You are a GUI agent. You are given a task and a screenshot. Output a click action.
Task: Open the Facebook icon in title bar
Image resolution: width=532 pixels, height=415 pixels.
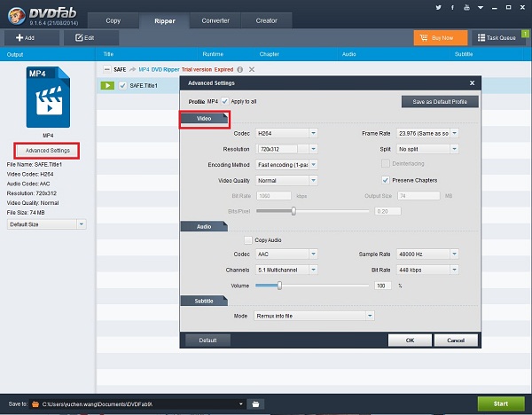click(452, 7)
